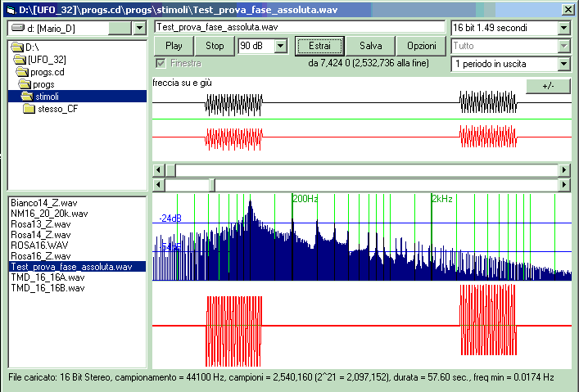Screen dimensions: 579x392
Task: Select the [UFO_32] folder icon
Action: 20,60
